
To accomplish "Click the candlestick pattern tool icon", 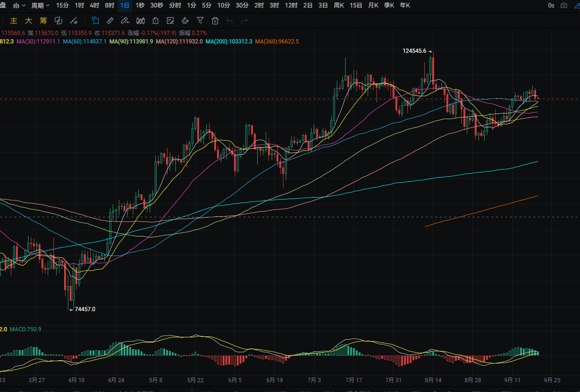I will click(x=140, y=21).
